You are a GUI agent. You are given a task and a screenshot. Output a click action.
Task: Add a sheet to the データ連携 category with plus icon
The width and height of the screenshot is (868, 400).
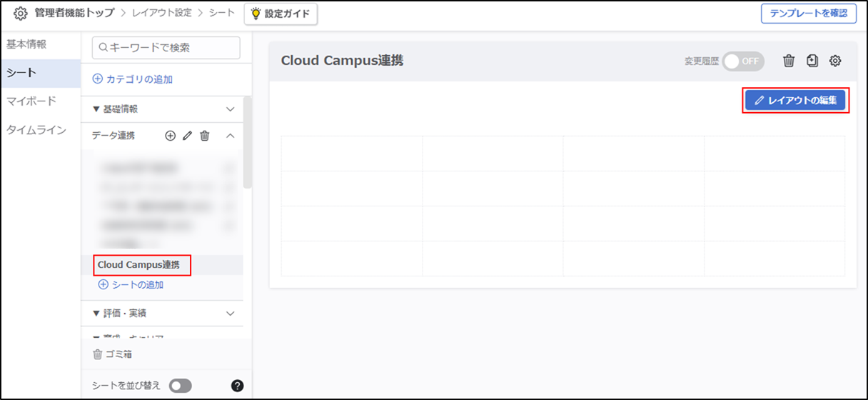tap(170, 136)
